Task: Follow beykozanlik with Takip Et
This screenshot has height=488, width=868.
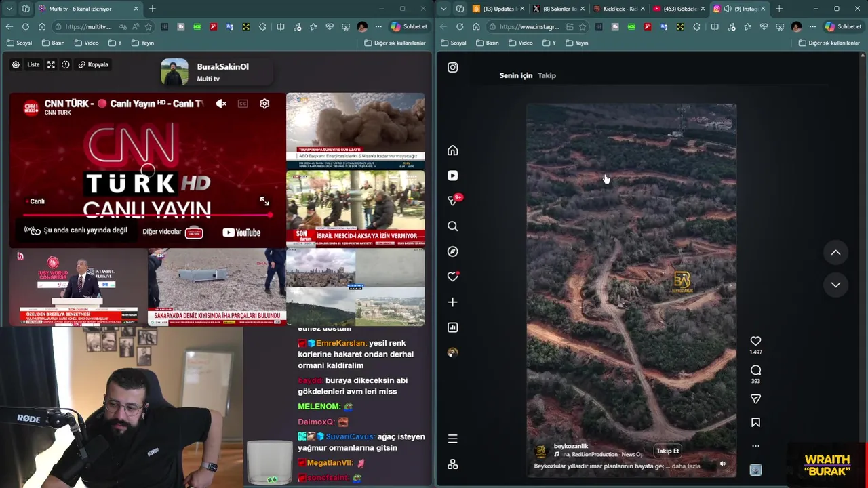Action: (x=667, y=451)
